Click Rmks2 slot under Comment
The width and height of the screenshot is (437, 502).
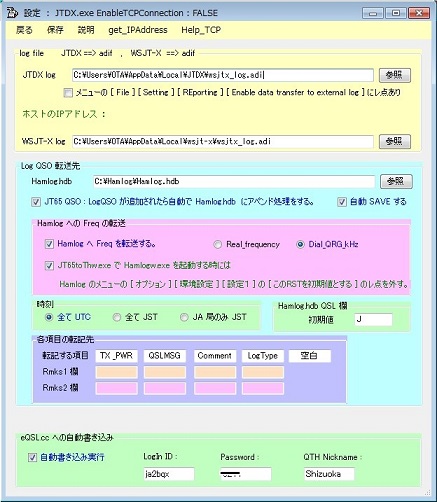point(215,388)
